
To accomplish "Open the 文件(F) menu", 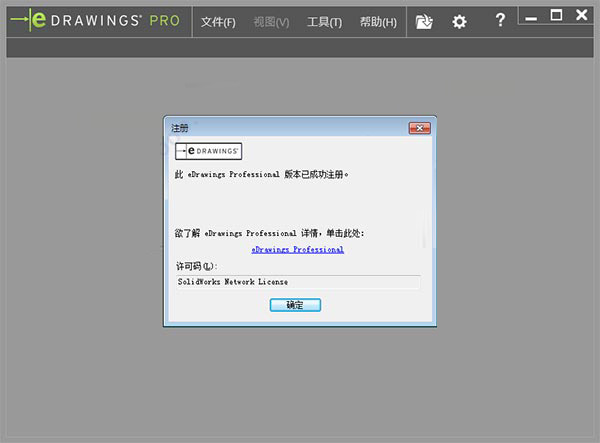I will point(218,22).
